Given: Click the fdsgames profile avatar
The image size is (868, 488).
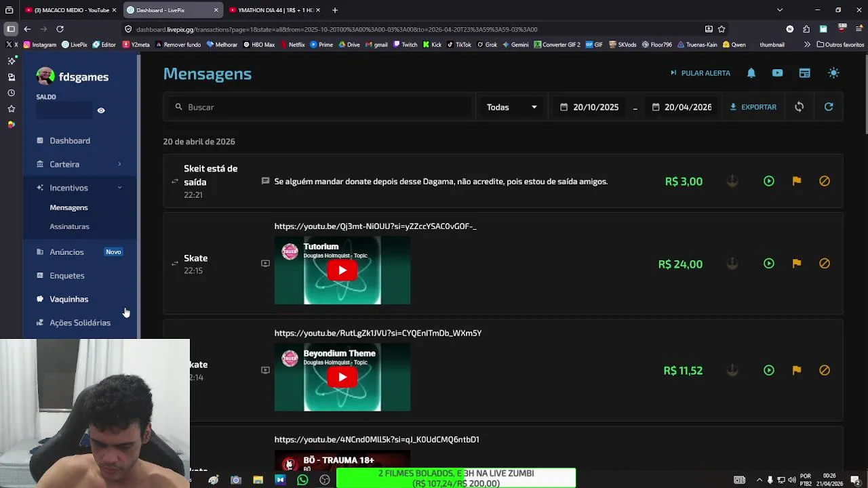Looking at the screenshot, I should pos(45,77).
